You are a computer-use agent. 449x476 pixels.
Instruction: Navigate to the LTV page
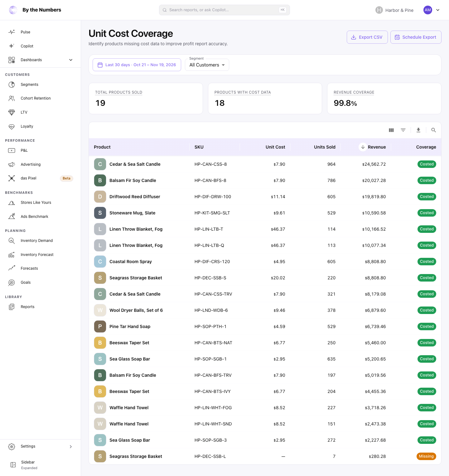click(x=41, y=112)
